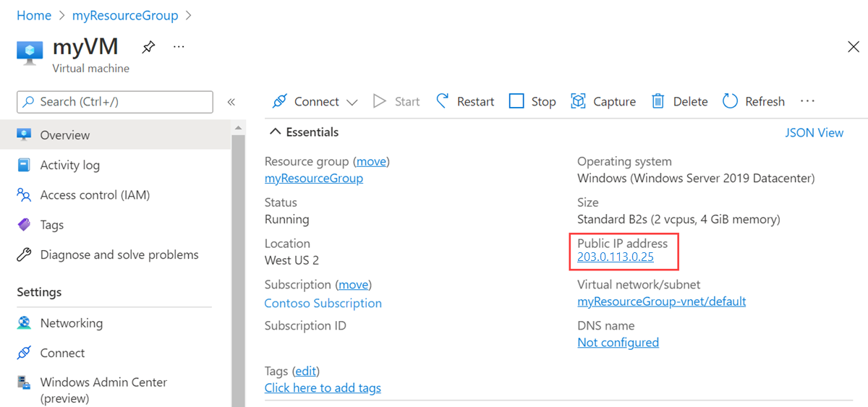Click the Delete trash icon
The height and width of the screenshot is (407, 868).
coord(658,102)
